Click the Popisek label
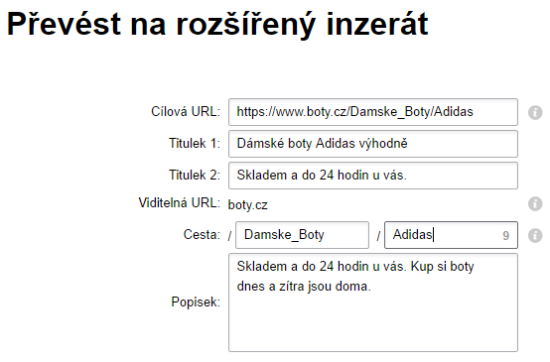This screenshot has width=550, height=362. pos(195,302)
